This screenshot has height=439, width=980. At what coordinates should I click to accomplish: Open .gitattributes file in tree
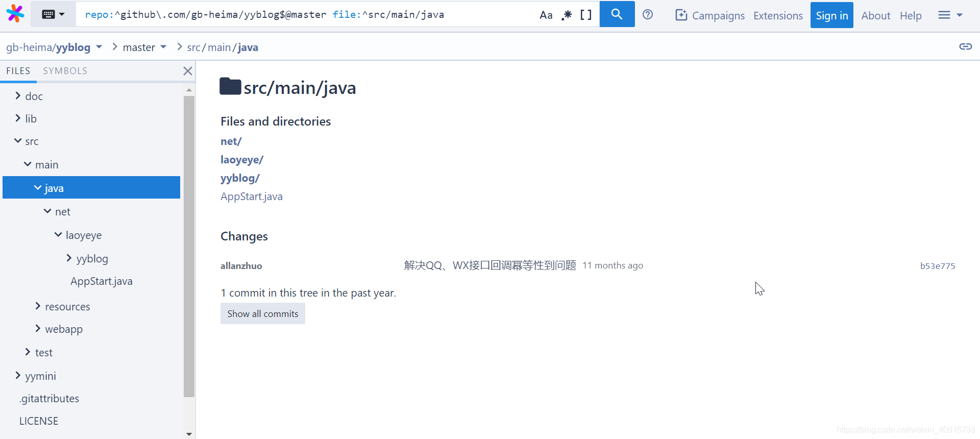pyautogui.click(x=49, y=398)
